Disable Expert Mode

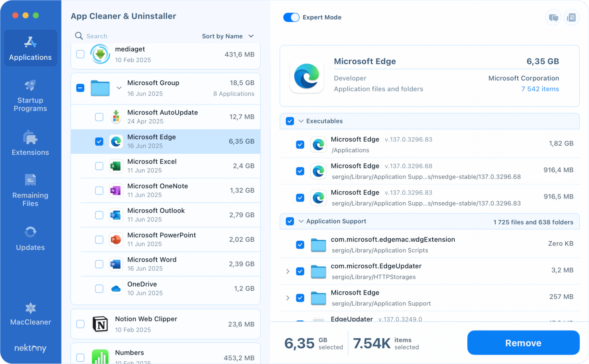[291, 17]
